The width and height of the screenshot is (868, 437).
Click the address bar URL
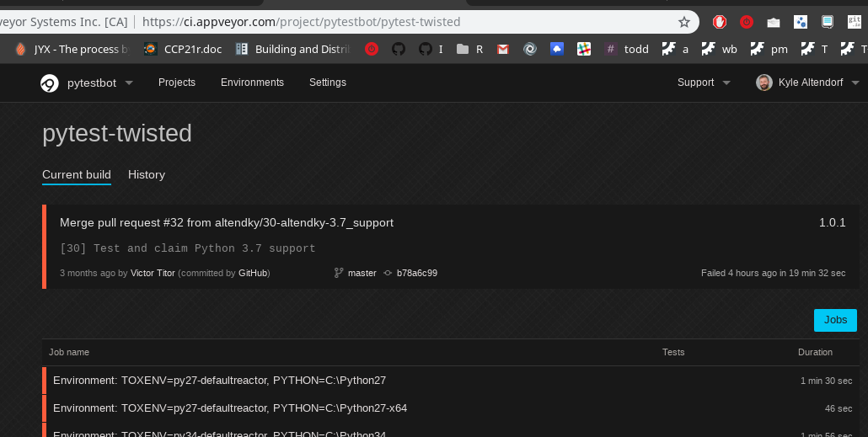[x=301, y=22]
